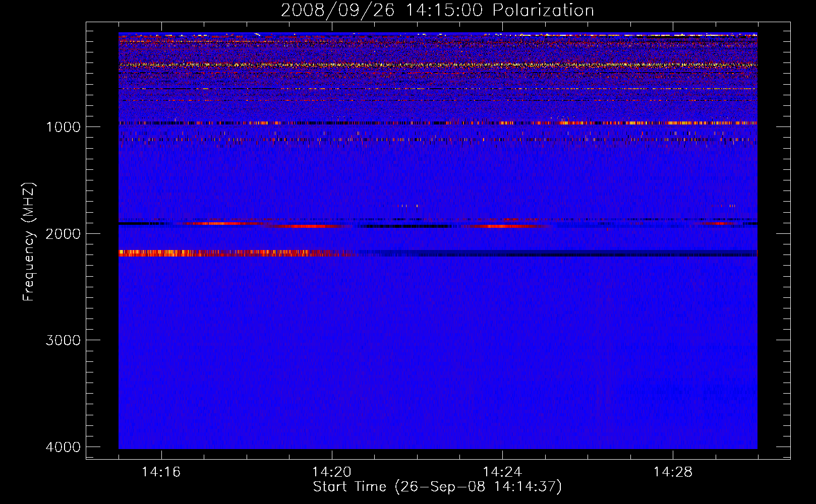Click the 'Start Time (26-Sep-08 14:14:37)' label

[x=437, y=486]
